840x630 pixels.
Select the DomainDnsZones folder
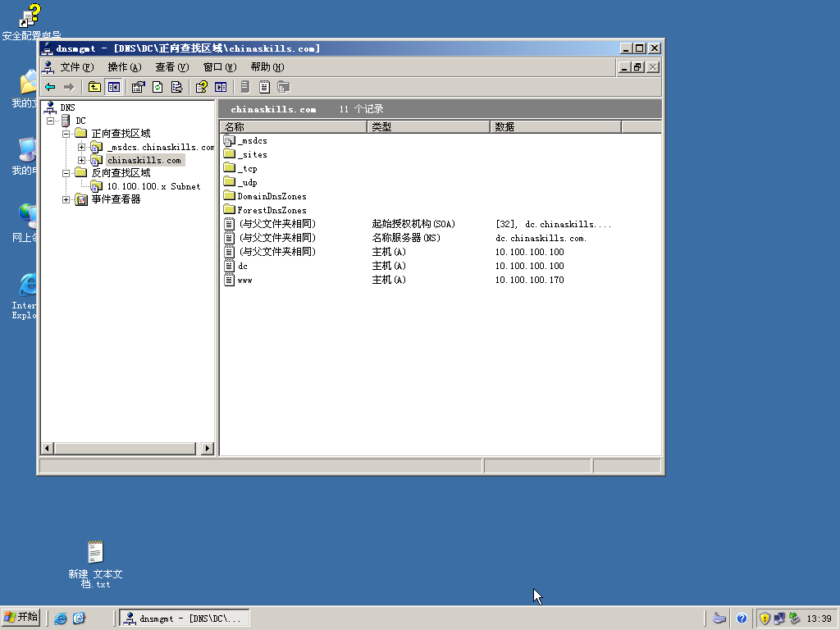tap(272, 197)
